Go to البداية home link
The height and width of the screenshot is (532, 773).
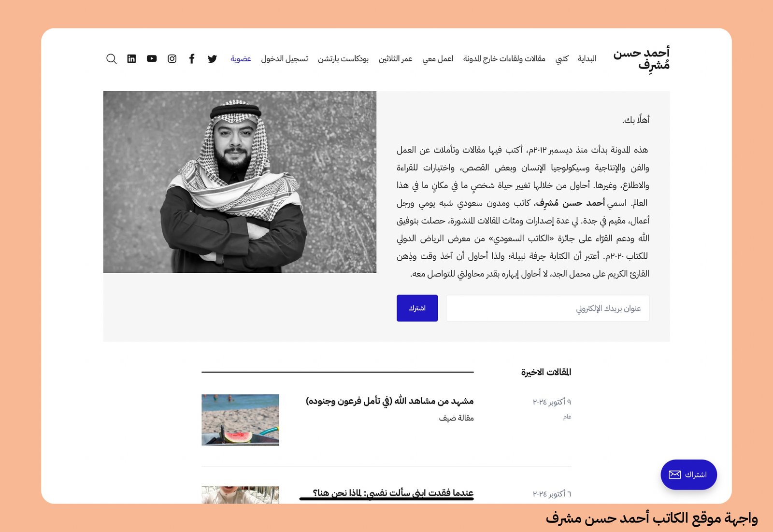click(587, 59)
